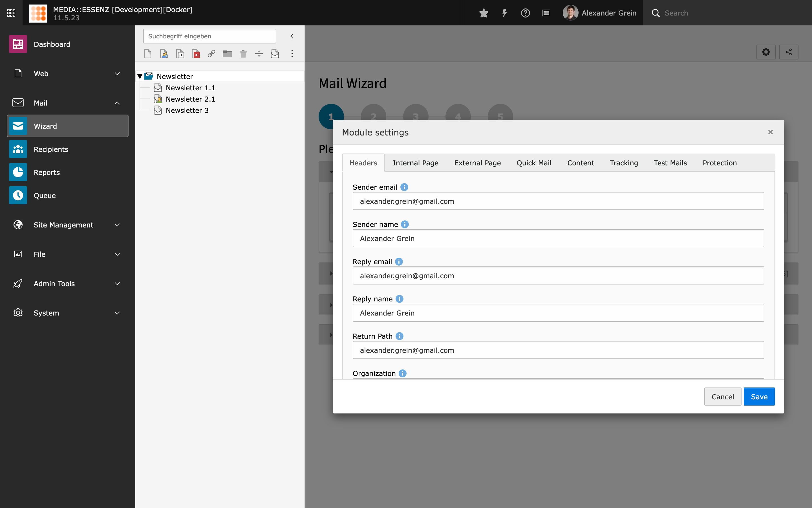Select the page shortcut icon in toolbar
Image resolution: width=812 pixels, height=508 pixels.
[x=180, y=54]
